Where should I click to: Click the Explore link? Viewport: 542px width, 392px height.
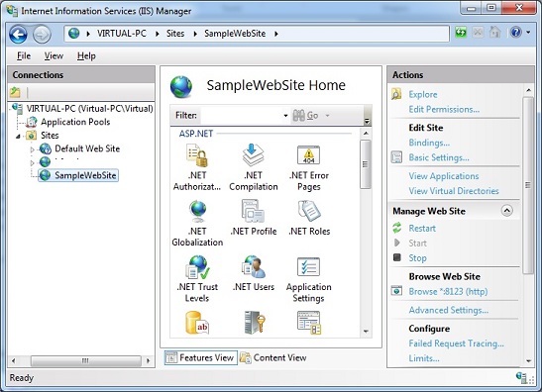[x=423, y=94]
